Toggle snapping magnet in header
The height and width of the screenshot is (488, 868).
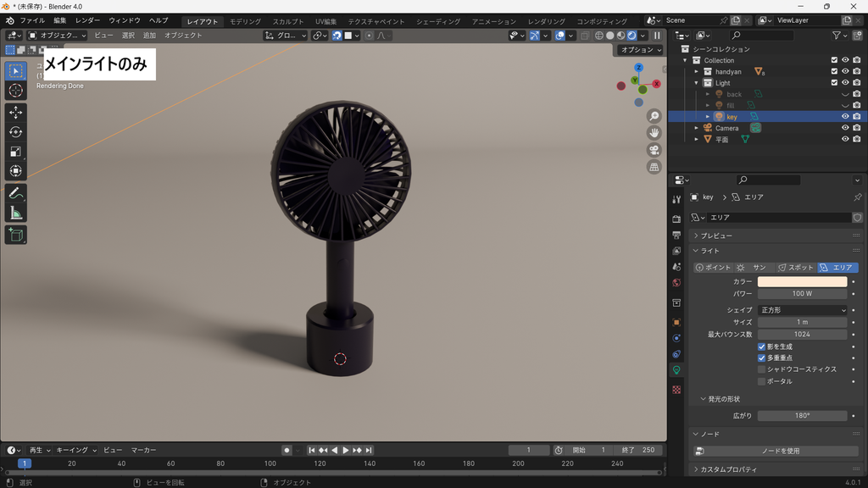pyautogui.click(x=337, y=36)
